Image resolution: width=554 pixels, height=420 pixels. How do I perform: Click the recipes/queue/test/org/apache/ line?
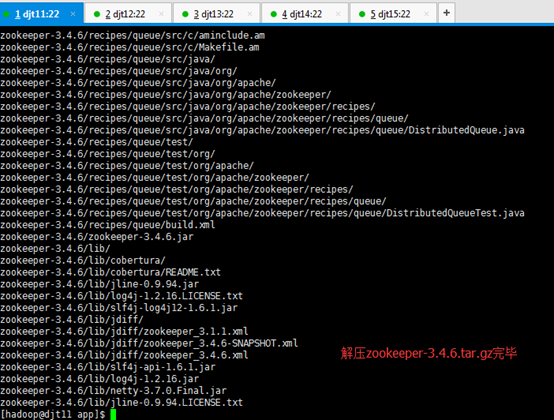(x=127, y=166)
